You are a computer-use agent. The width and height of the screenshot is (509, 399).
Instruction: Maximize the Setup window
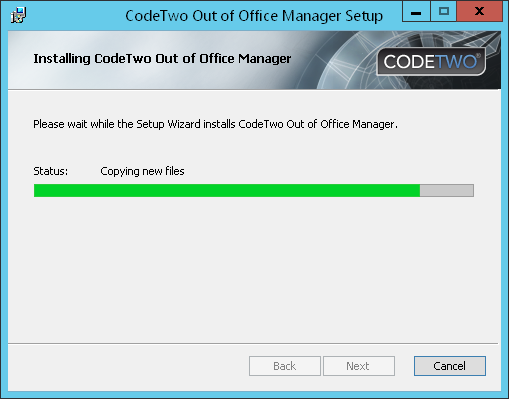click(444, 12)
